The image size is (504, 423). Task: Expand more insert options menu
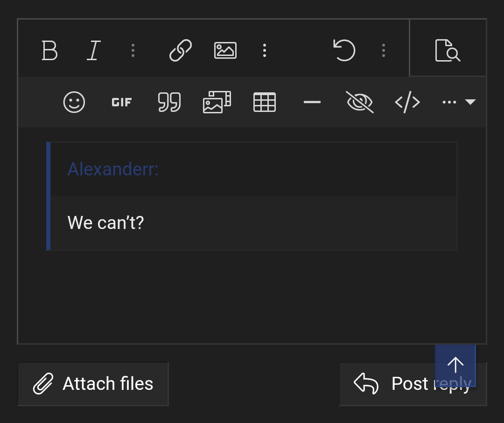pos(265,50)
